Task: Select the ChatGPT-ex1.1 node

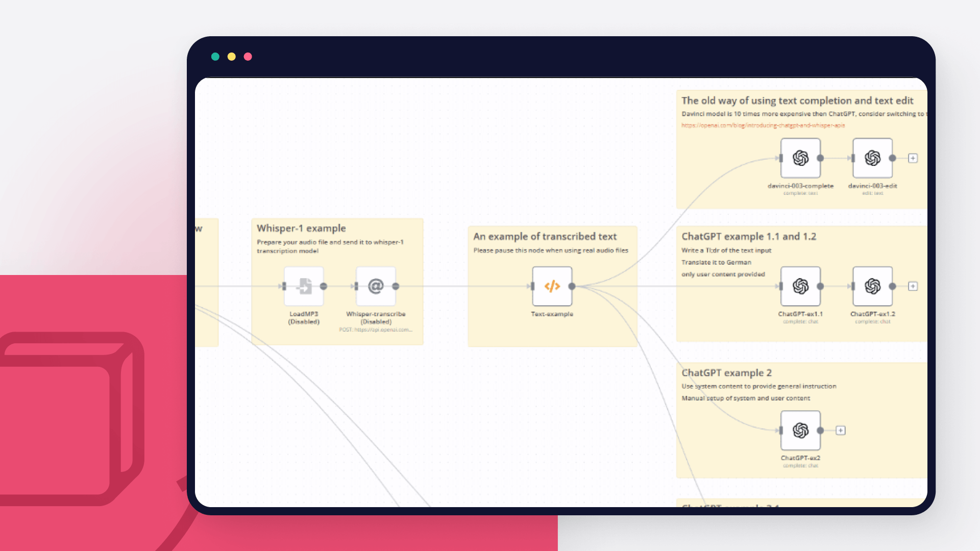Action: tap(800, 286)
